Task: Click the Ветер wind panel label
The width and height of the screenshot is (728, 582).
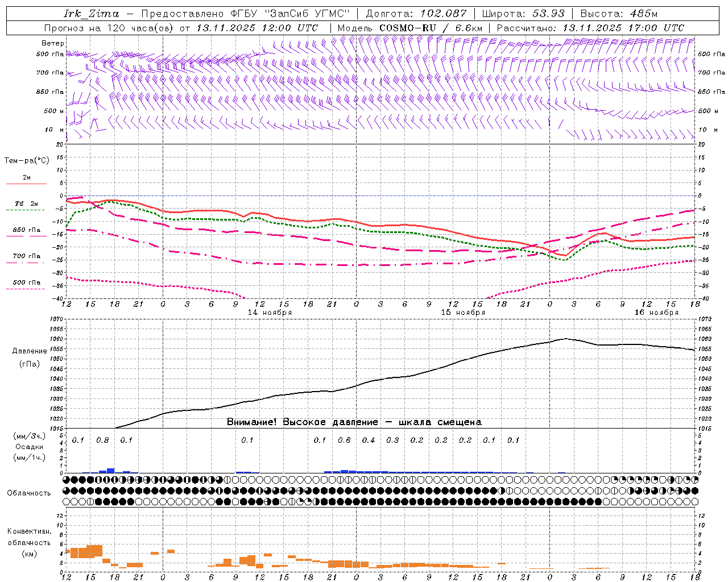Action: pyautogui.click(x=53, y=43)
